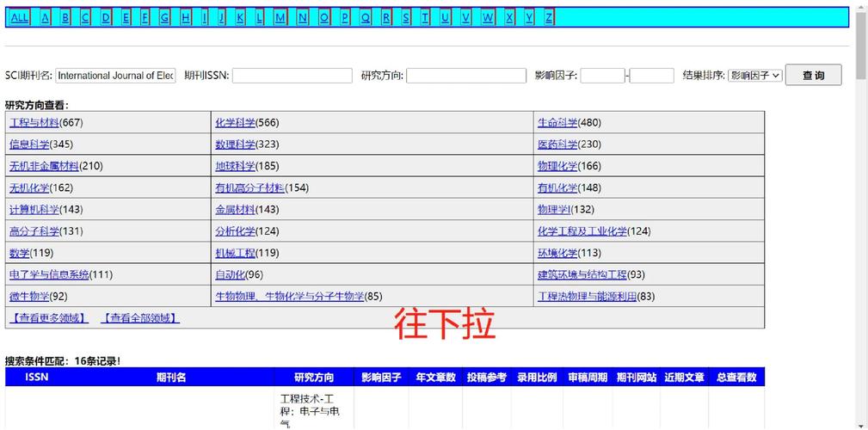This screenshot has width=868, height=430.
Task: Open the 建筑环境与结构工程 research field
Action: pos(582,274)
